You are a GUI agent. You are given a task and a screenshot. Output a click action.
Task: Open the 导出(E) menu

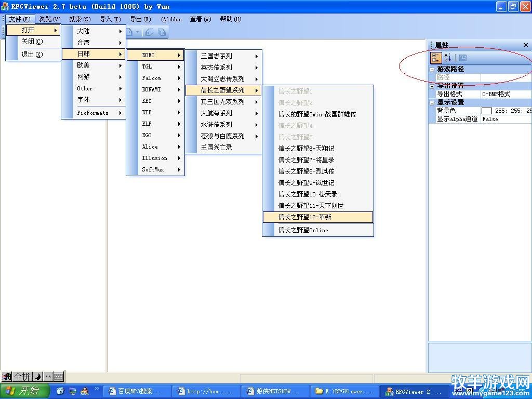tap(140, 19)
